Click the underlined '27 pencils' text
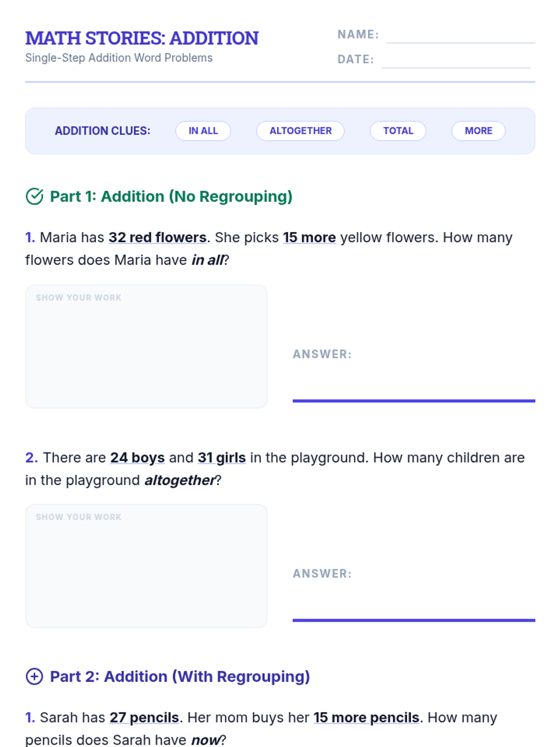The width and height of the screenshot is (560, 747). pos(144,718)
